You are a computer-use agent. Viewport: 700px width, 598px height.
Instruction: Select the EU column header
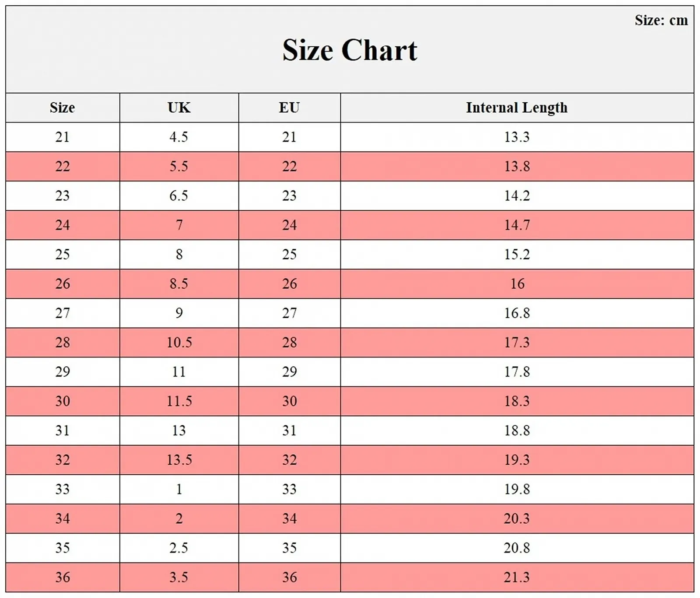[x=289, y=108]
